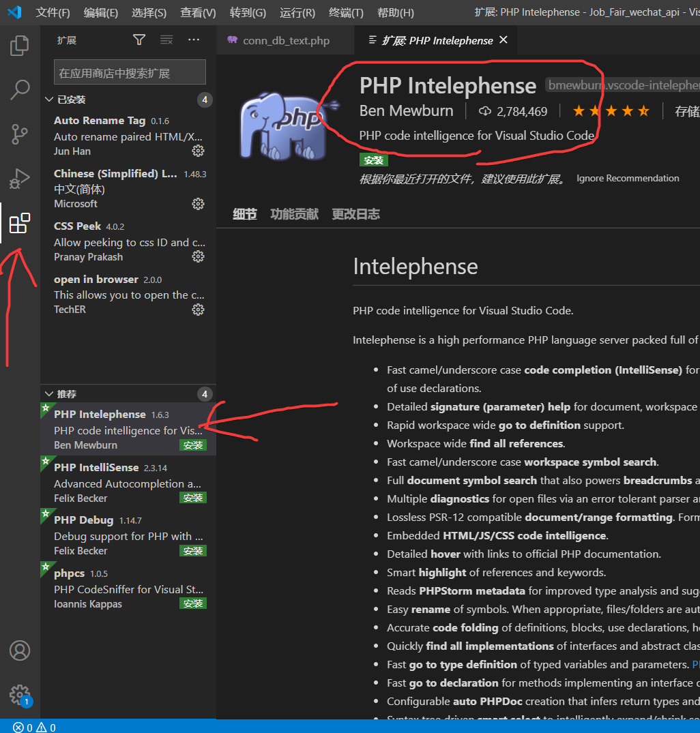Close the PHP Intelephense extension tab
Viewport: 700px width, 733px height.
pyautogui.click(x=504, y=40)
